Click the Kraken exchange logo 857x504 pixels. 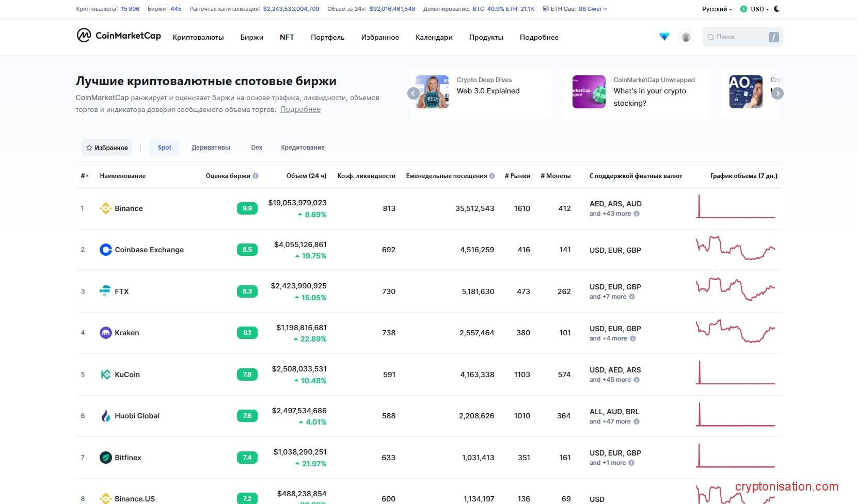(106, 333)
